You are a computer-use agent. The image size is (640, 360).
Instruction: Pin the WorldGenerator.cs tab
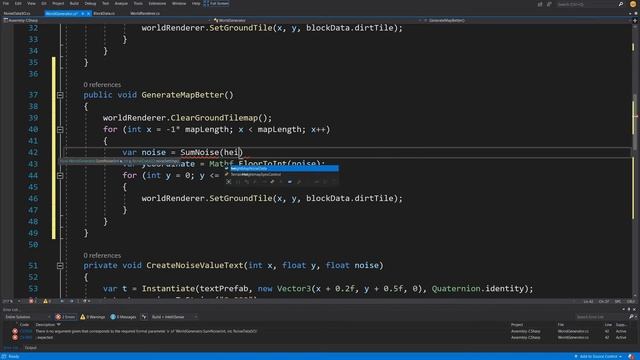[x=82, y=13]
